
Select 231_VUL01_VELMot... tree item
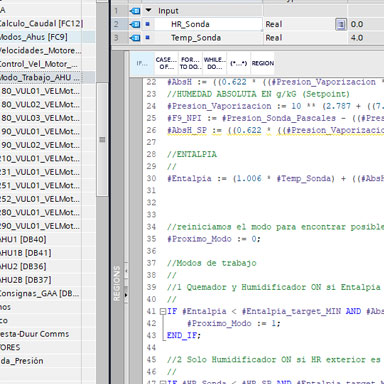pyautogui.click(x=40, y=172)
